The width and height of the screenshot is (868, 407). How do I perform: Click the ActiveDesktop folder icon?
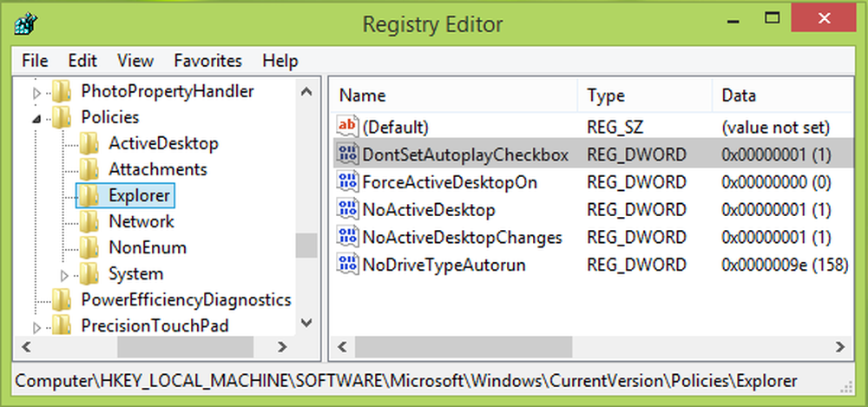point(89,143)
